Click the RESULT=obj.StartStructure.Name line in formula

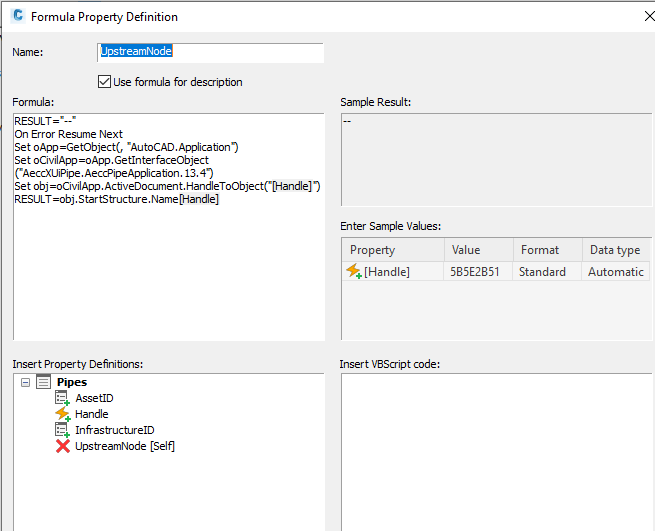(117, 199)
